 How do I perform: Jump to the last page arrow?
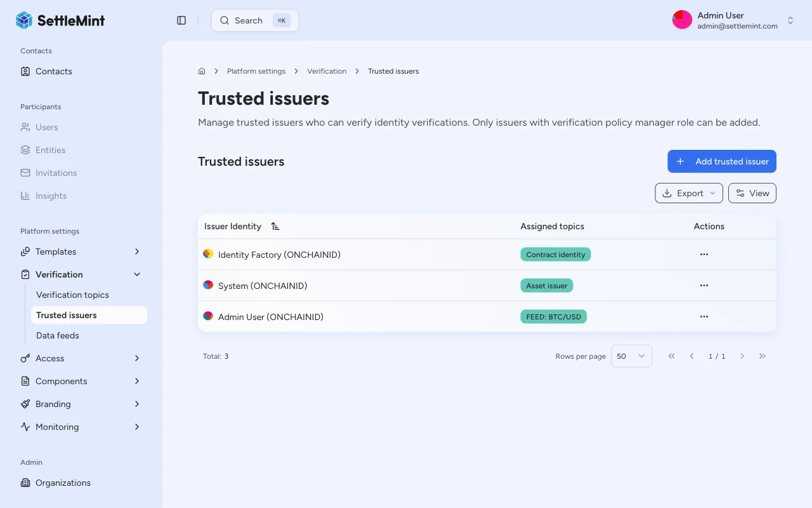tap(763, 356)
